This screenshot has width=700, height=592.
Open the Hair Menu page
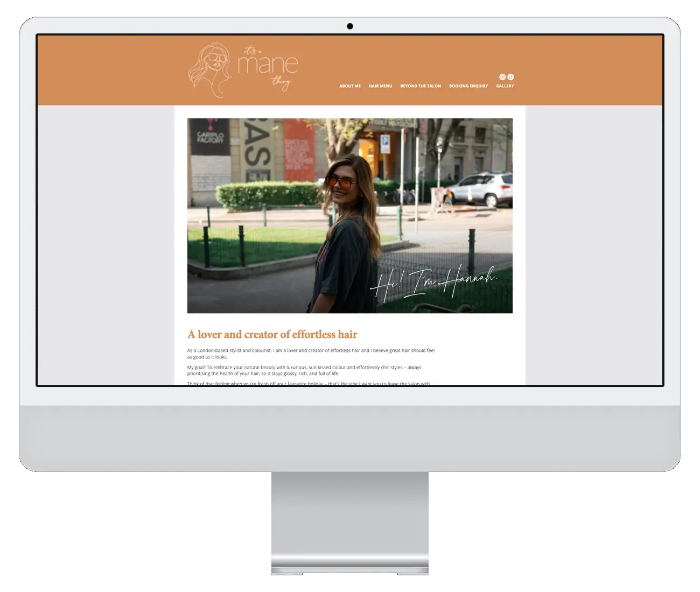(x=380, y=86)
